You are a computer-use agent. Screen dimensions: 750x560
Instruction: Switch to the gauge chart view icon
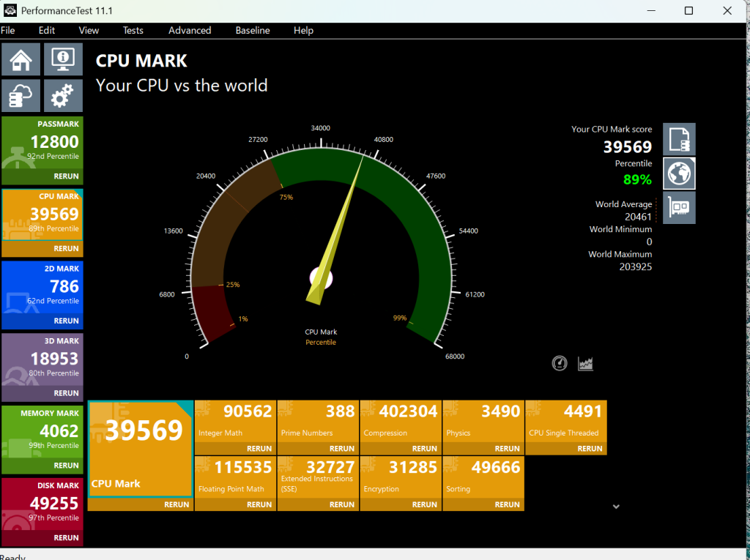[x=560, y=363]
